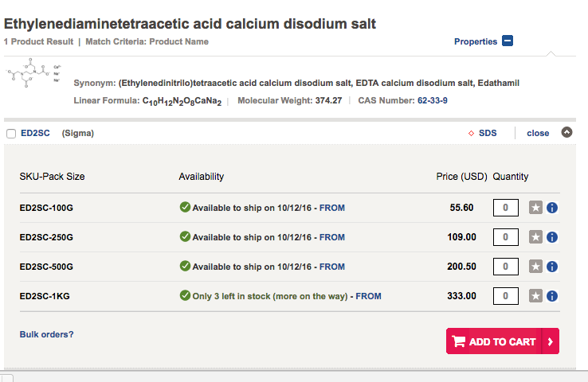Open the Bulk orders link
Image resolution: width=588 pixels, height=382 pixels.
coord(46,334)
